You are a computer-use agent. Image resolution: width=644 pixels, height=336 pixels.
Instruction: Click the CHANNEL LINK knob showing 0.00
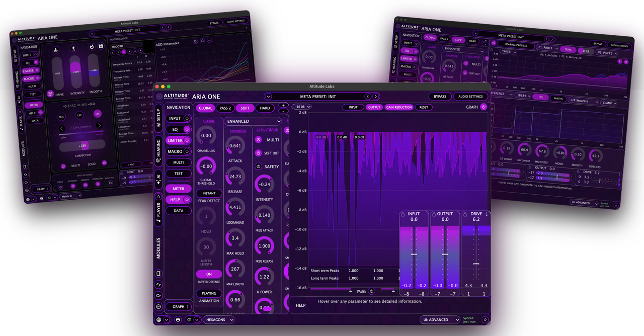pos(206,136)
